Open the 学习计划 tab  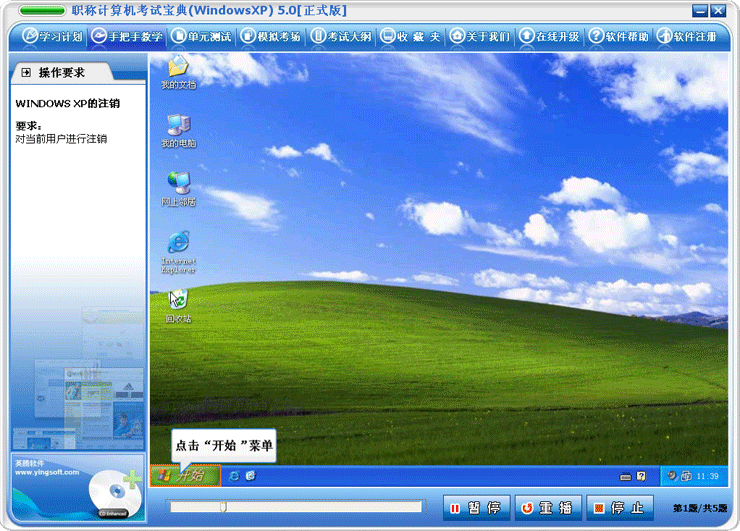(x=47, y=36)
